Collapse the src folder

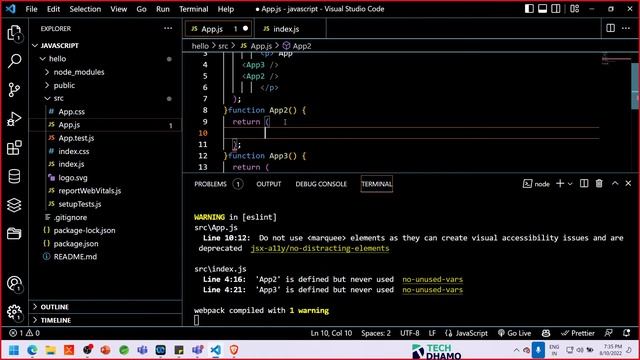coord(105,98)
